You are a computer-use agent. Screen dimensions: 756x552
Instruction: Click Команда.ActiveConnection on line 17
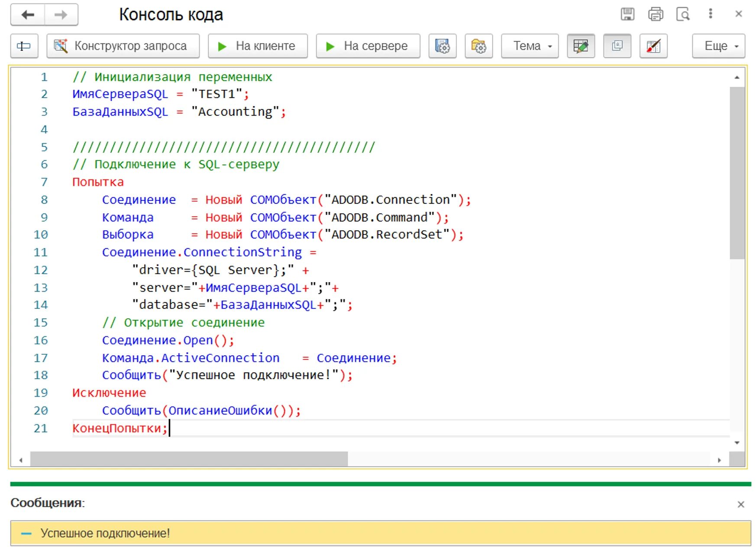click(x=191, y=358)
